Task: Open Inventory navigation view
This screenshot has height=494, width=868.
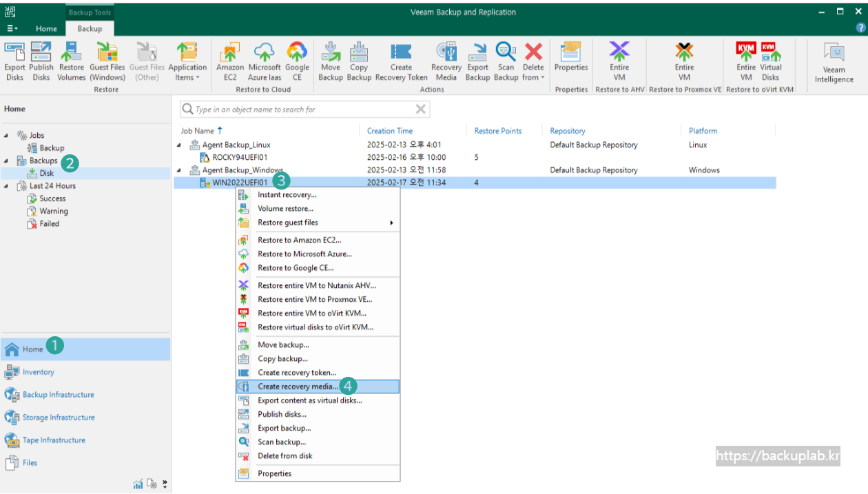Action: tap(85, 372)
